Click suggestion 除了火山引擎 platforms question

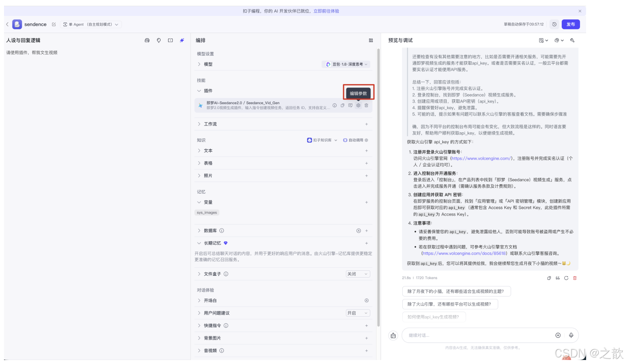pyautogui.click(x=450, y=304)
